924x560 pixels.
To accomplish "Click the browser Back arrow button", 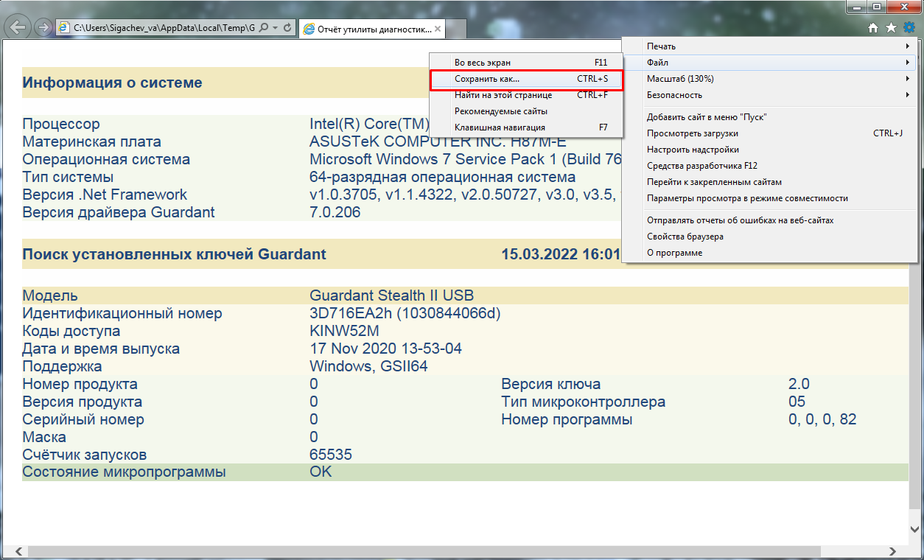I will pos(18,27).
